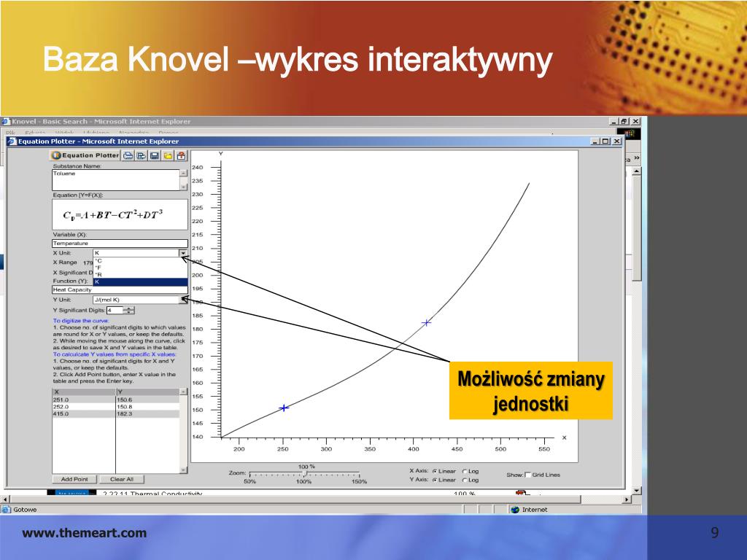The width and height of the screenshot is (747, 560).
Task: Click the 150% mark on Zoom slider
Action: [359, 481]
